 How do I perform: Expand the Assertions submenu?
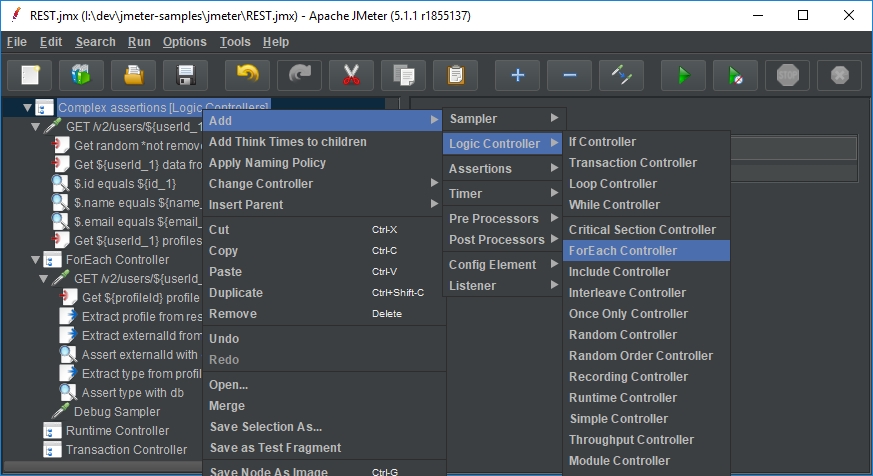504,168
